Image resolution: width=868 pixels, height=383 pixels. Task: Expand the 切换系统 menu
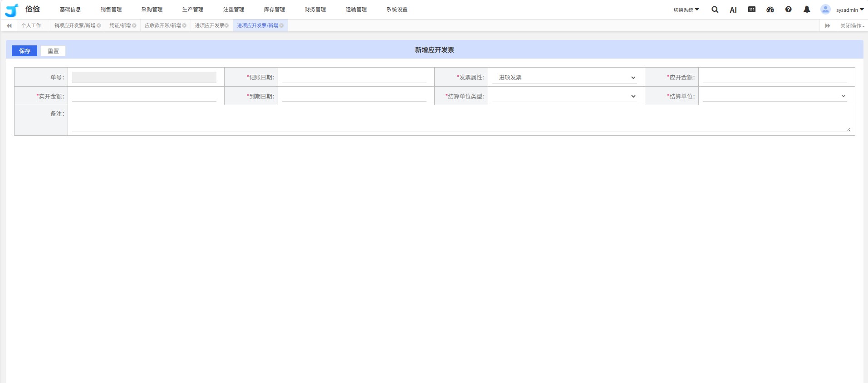[x=686, y=10]
